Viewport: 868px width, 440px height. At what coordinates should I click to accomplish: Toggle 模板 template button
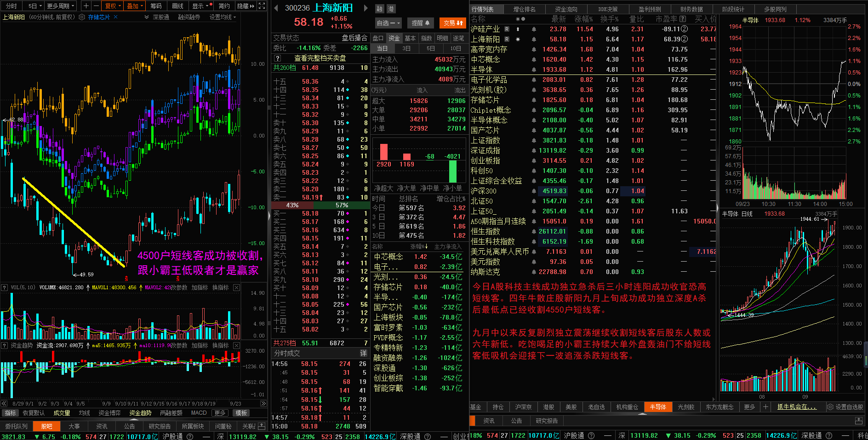coord(241,413)
